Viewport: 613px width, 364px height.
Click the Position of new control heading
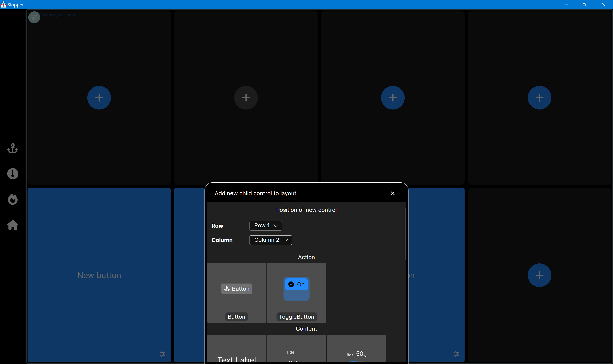306,210
